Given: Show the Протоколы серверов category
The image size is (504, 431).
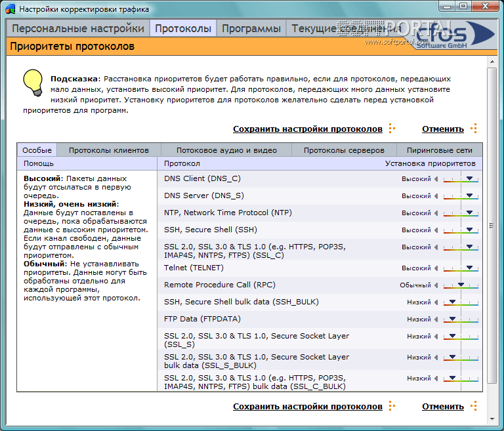Looking at the screenshot, I should click(344, 150).
